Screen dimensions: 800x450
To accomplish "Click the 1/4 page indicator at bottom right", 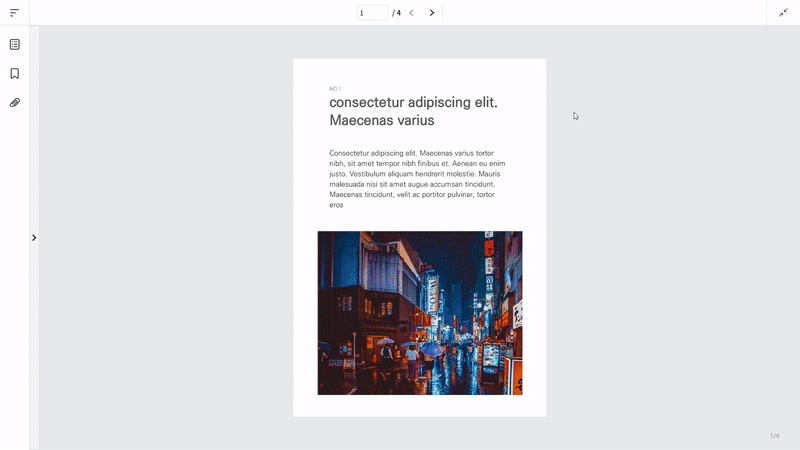I will (774, 436).
